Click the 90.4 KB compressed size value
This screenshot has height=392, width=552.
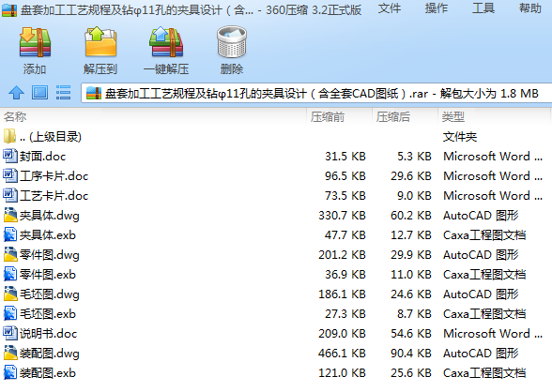(411, 353)
